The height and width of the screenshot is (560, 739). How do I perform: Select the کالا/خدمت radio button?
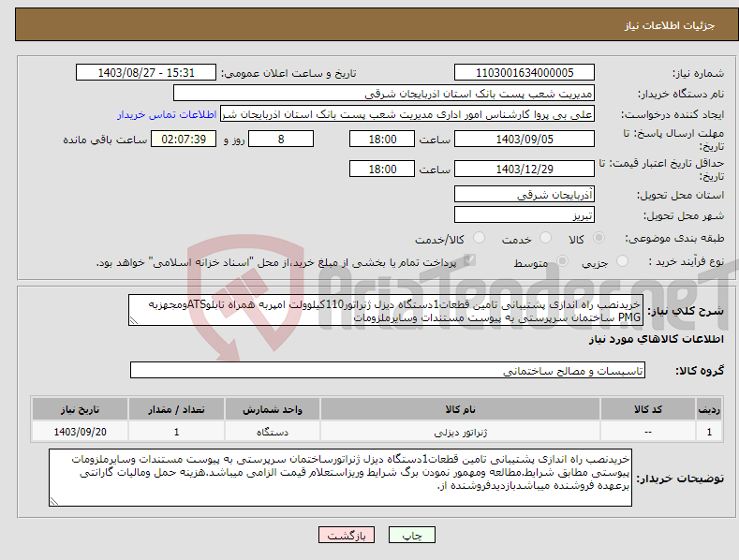[479, 238]
